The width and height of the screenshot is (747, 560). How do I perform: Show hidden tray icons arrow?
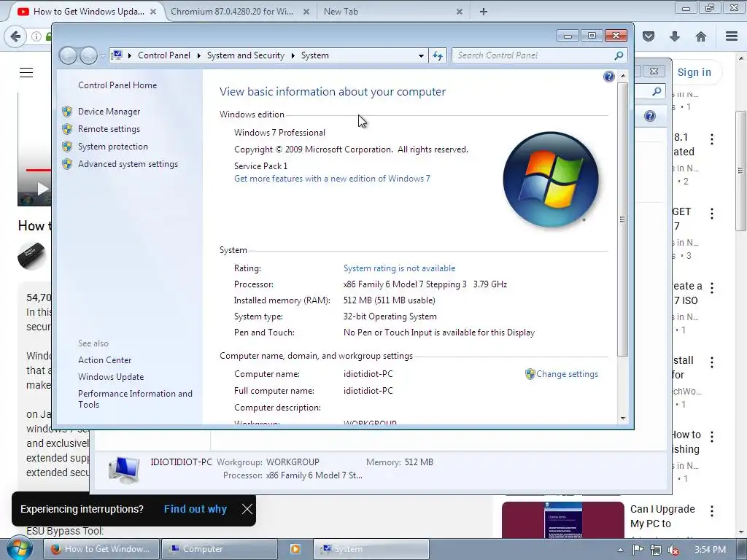pyautogui.click(x=620, y=550)
